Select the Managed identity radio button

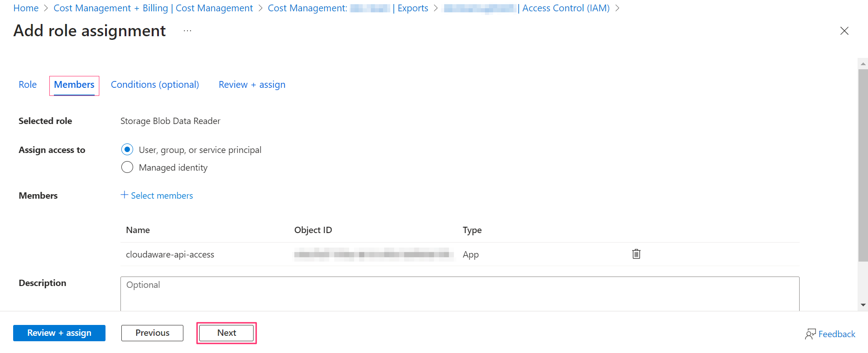pyautogui.click(x=127, y=167)
